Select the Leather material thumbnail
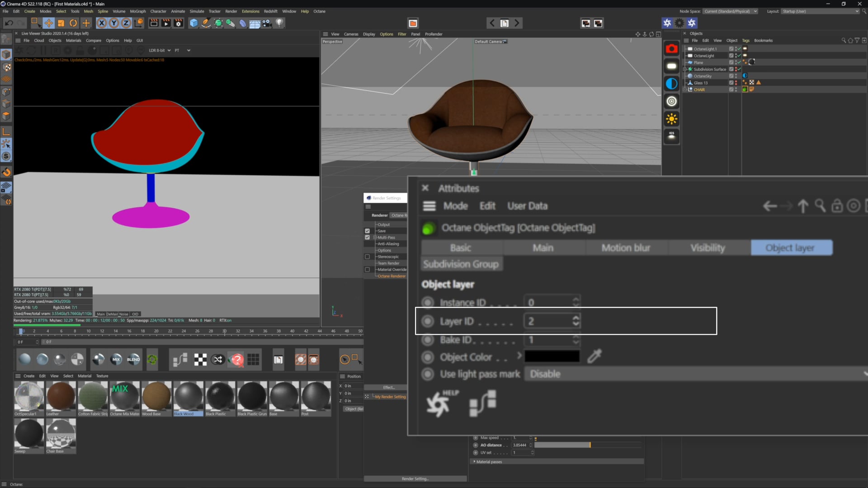 pyautogui.click(x=61, y=396)
